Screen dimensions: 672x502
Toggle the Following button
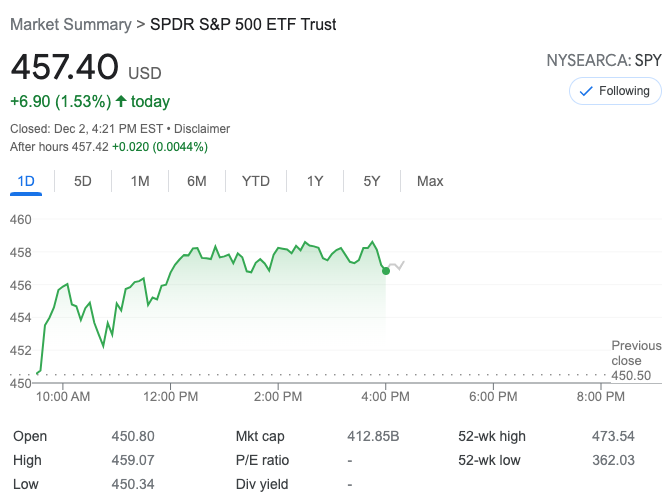615,91
